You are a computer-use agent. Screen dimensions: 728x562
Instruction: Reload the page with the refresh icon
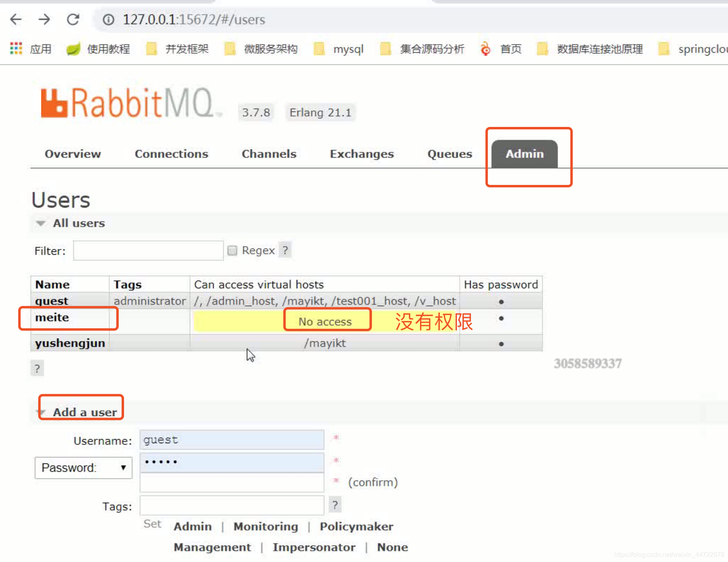(73, 19)
